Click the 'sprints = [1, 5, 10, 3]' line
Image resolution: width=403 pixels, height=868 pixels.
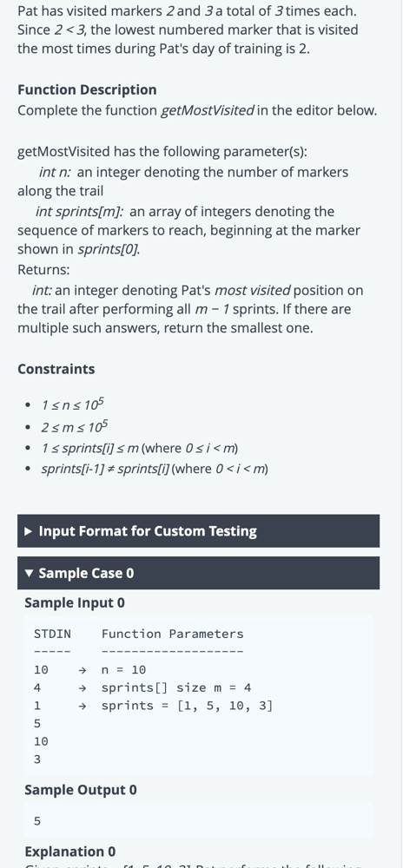click(x=187, y=706)
